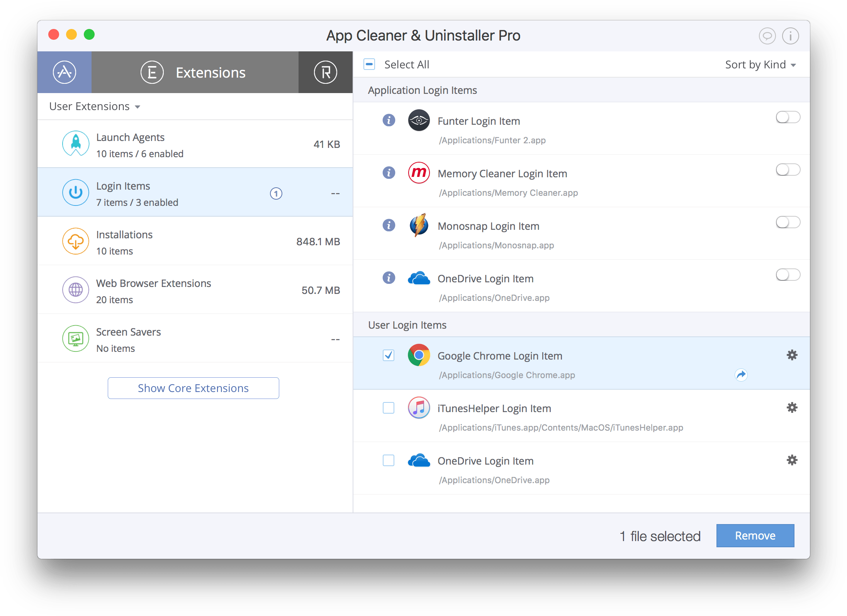Check the OneDrive user login item checkbox
847x616 pixels.
coord(389,460)
